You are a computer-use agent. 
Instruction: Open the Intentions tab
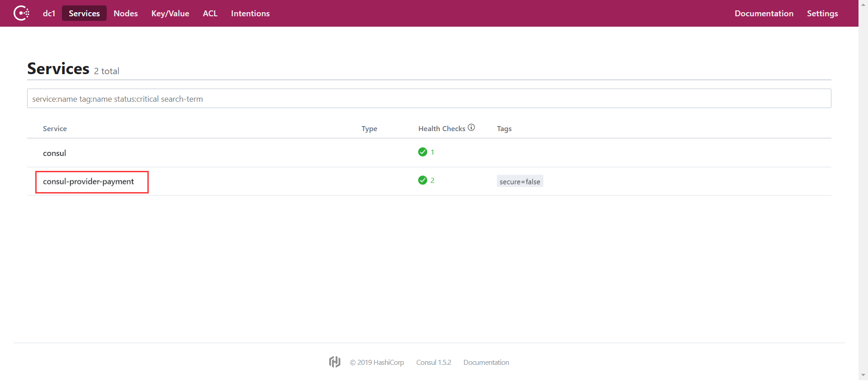[250, 14]
